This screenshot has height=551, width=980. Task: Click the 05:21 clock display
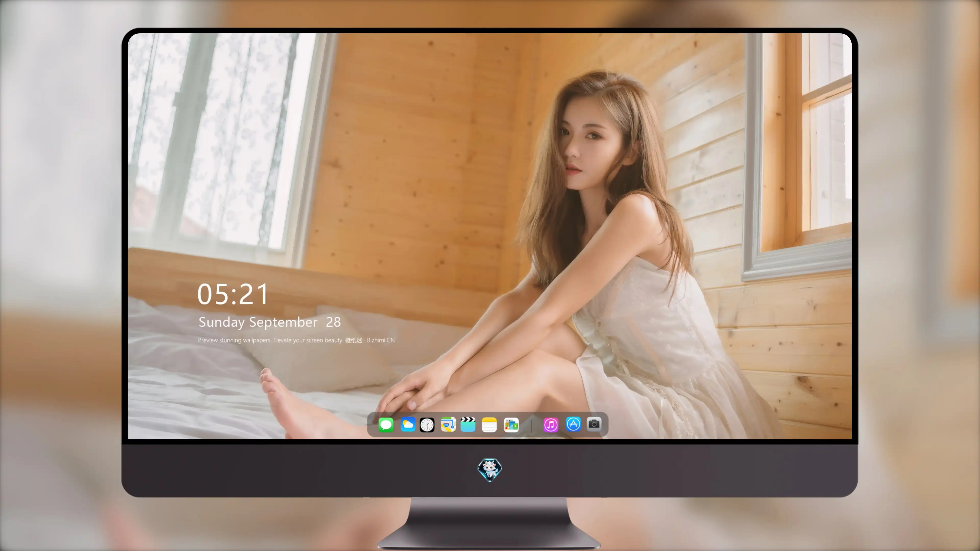click(233, 294)
